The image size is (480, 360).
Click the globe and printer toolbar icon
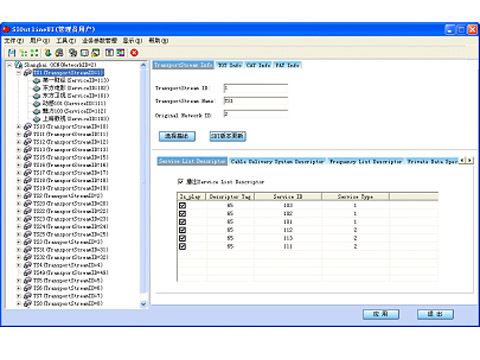(59, 53)
